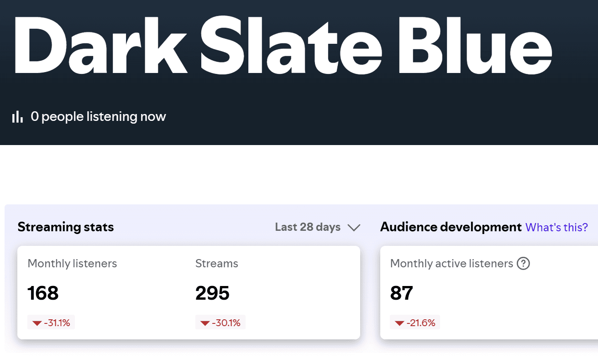Screen dimensions: 598x364
Task: Click the Audience development heading
Action: 451,227
